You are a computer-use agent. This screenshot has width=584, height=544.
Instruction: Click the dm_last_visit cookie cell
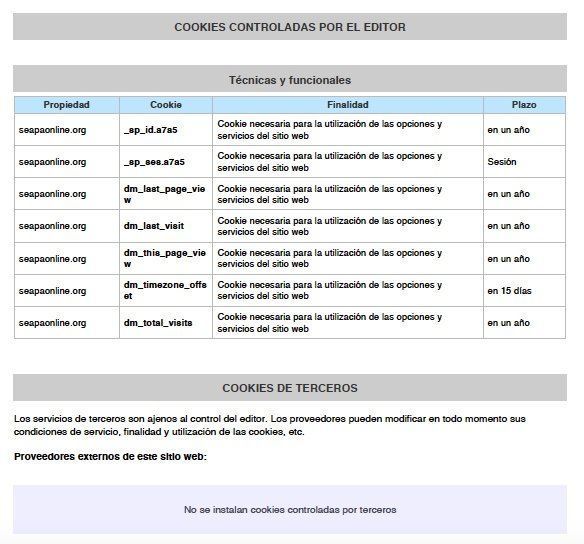[166, 226]
